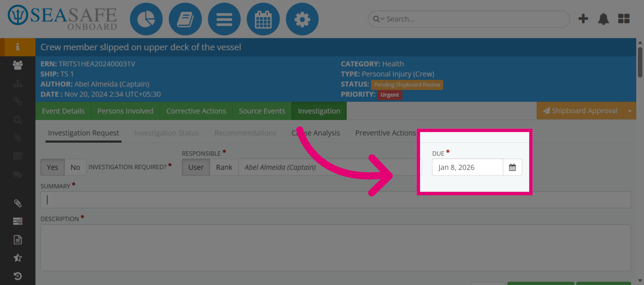644x285 pixels.
Task: Open the history clock icon in sidebar
Action: (18, 276)
